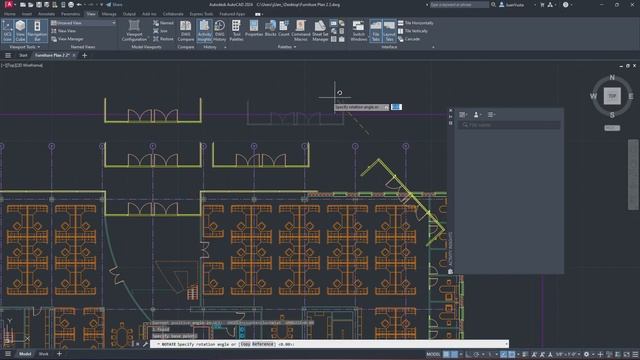The width and height of the screenshot is (640, 360).
Task: Open the Express Tools tab
Action: 201,14
